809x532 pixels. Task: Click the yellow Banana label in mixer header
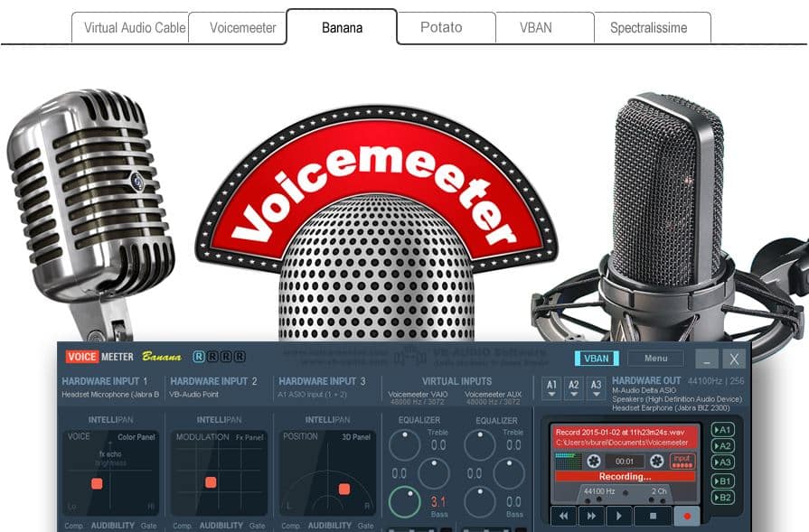pos(162,356)
